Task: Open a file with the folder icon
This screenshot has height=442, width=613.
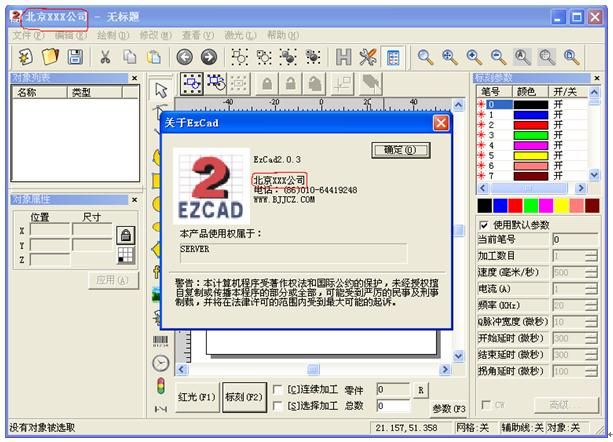Action: click(x=50, y=57)
